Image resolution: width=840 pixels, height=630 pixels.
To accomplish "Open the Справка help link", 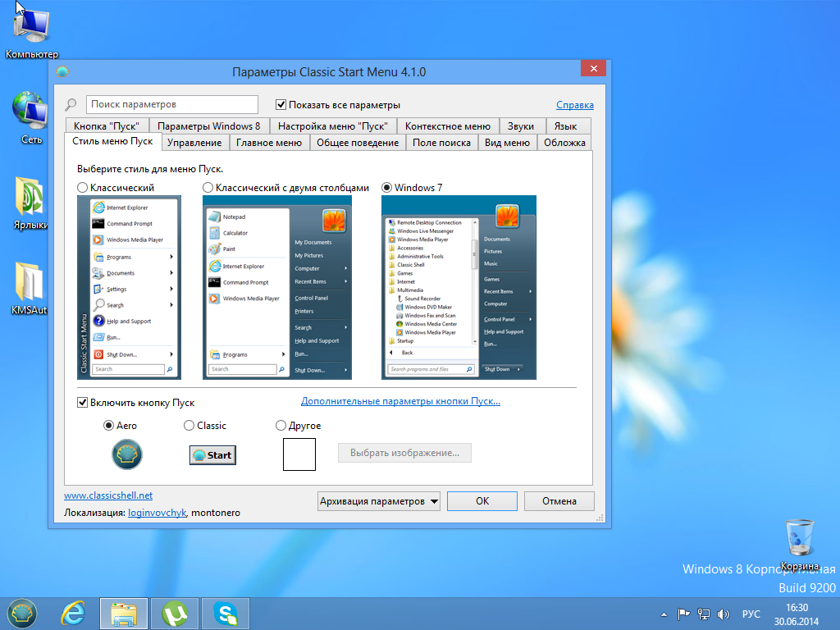I will tap(575, 105).
